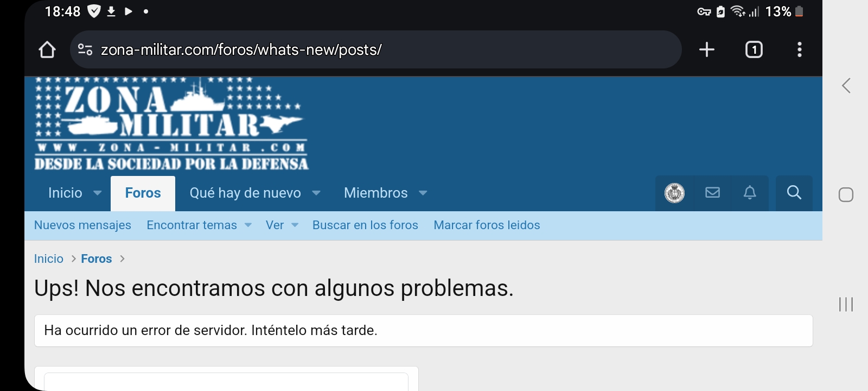
Task: Tap Android recent apps button
Action: pos(846,304)
